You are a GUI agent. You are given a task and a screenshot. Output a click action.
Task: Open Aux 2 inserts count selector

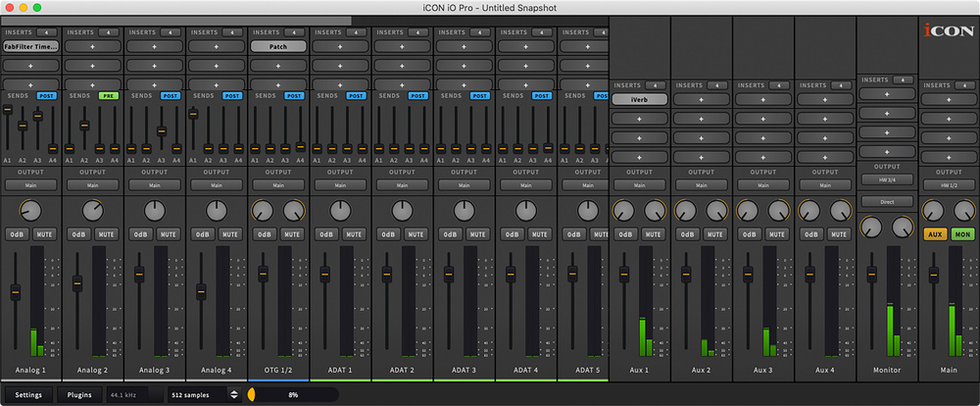[717, 85]
